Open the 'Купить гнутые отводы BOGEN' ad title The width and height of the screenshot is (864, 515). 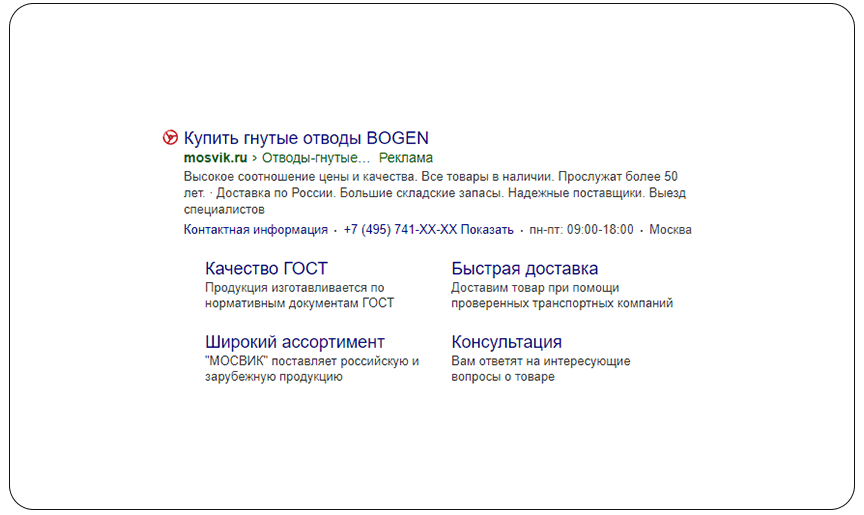coord(306,138)
